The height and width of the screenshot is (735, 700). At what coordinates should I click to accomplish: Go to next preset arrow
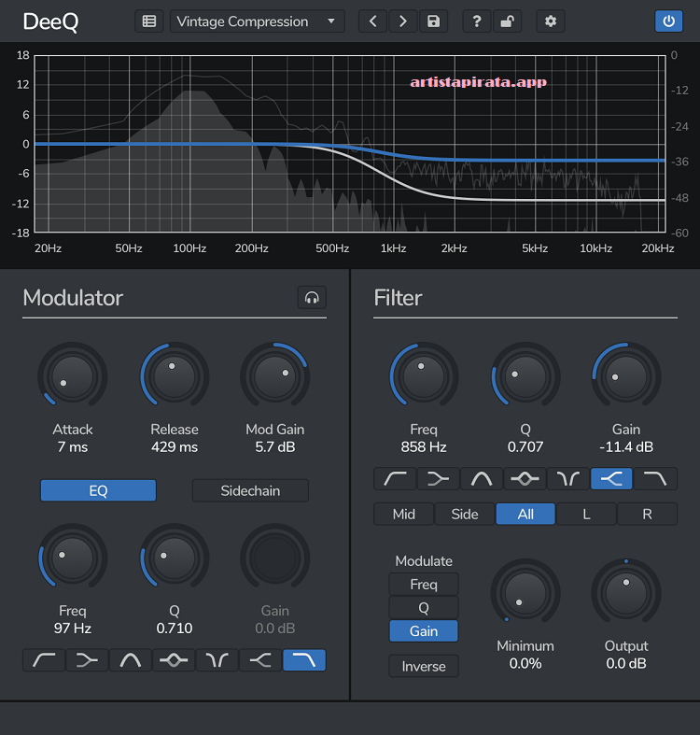click(403, 21)
